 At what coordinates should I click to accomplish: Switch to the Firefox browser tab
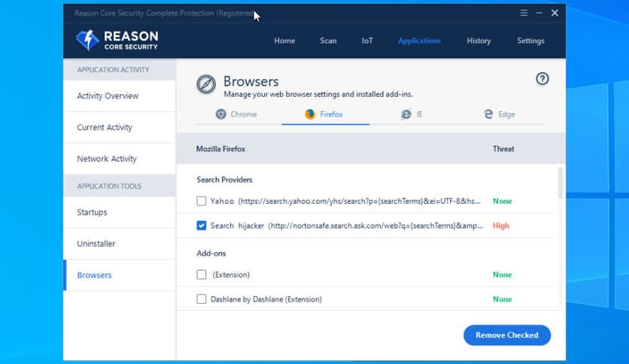[325, 114]
